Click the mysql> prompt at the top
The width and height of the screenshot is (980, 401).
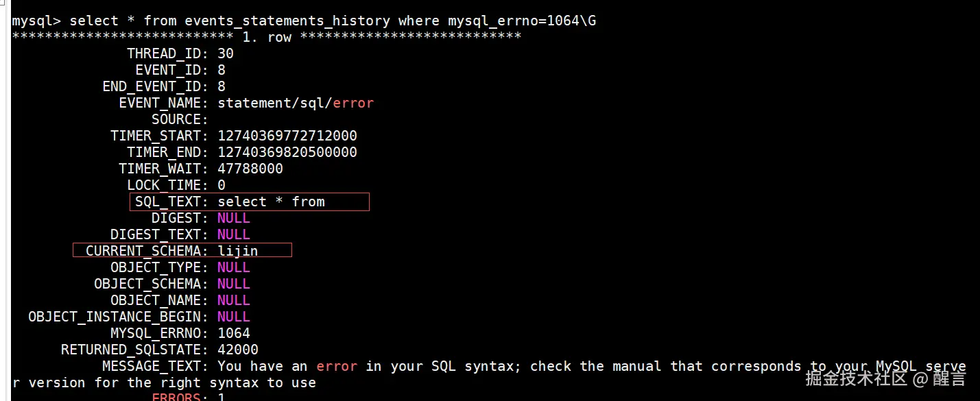coord(36,21)
